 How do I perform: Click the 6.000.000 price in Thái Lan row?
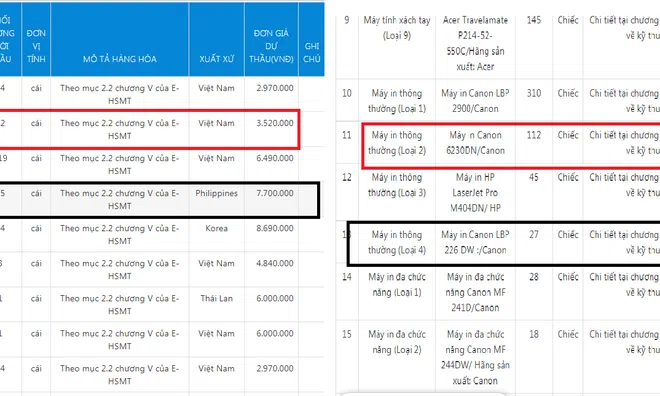275,298
